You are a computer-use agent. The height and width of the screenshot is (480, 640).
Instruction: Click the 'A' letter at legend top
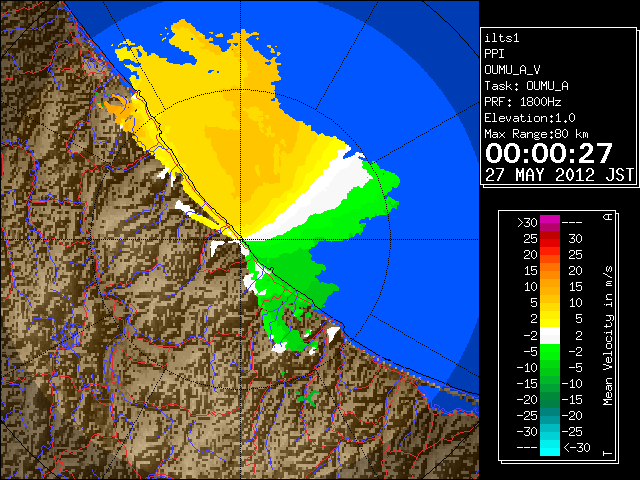point(608,217)
